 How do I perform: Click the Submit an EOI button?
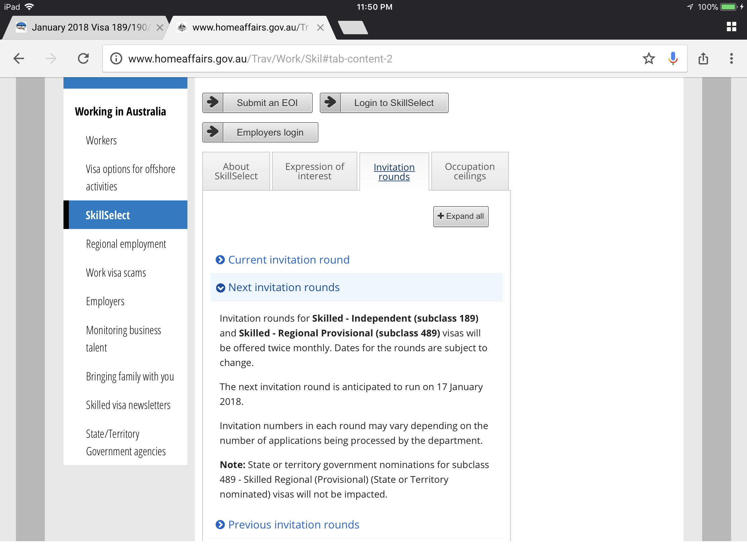click(257, 103)
